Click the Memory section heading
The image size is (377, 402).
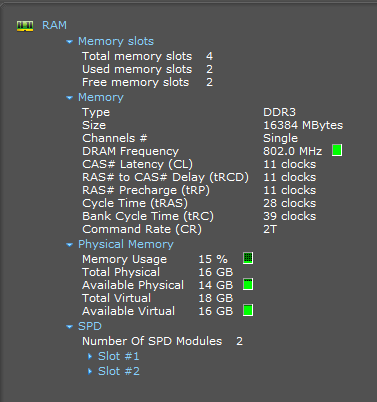[101, 97]
